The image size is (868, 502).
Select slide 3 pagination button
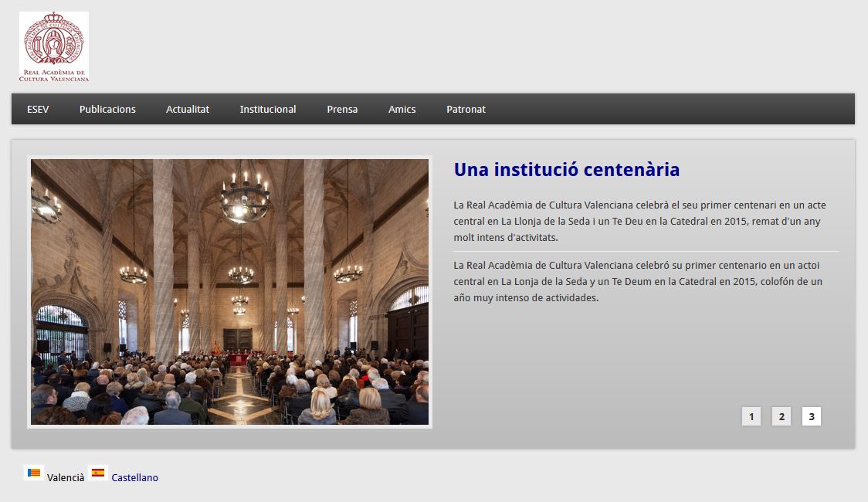[x=811, y=416]
